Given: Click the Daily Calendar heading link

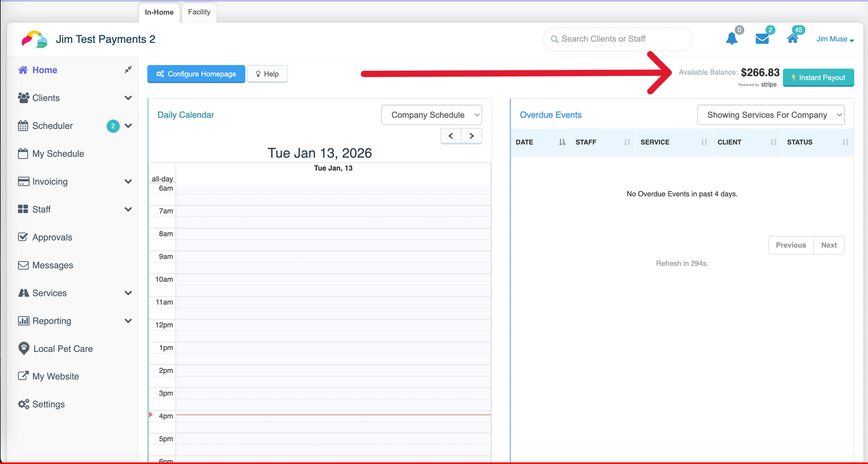Looking at the screenshot, I should (x=186, y=115).
